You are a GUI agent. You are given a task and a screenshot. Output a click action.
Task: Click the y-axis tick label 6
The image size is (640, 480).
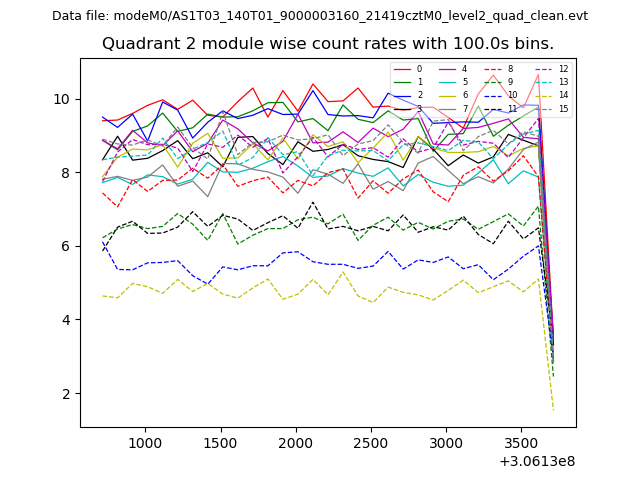pyautogui.click(x=66, y=246)
